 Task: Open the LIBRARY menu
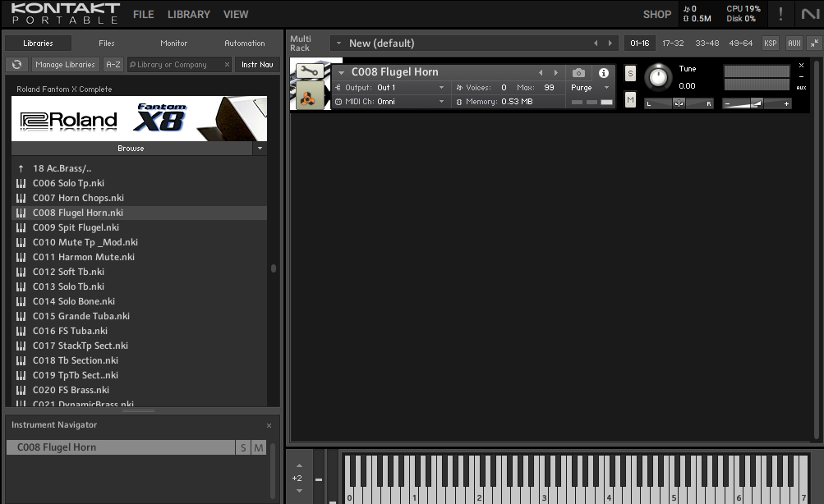click(189, 15)
